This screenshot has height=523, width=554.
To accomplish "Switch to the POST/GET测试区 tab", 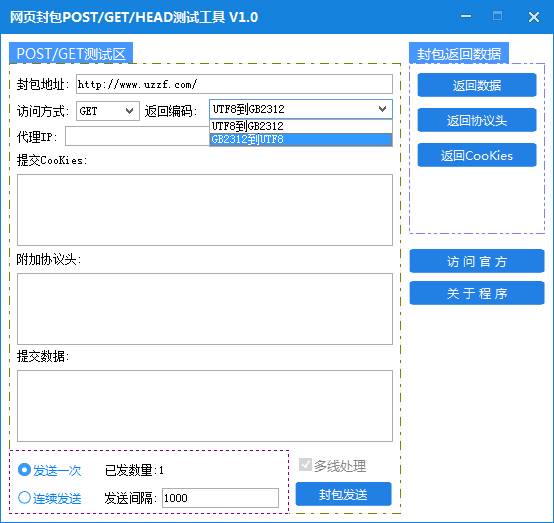I will pyautogui.click(x=71, y=53).
